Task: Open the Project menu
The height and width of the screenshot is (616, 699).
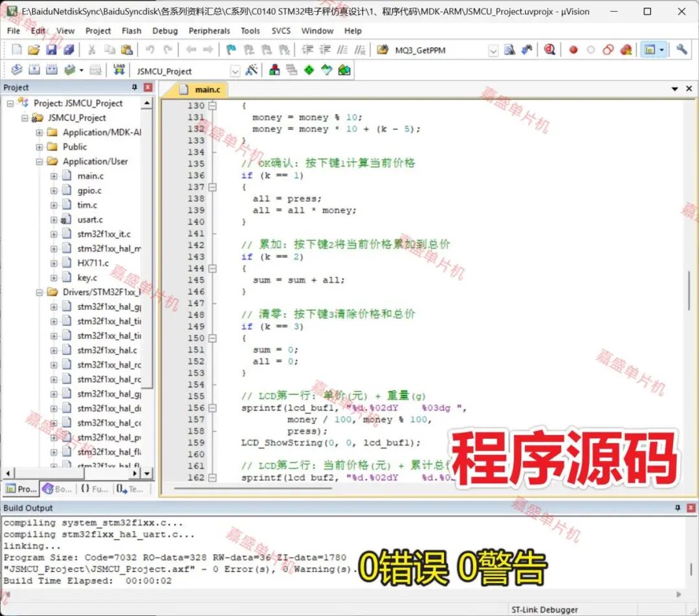Action: (x=98, y=31)
